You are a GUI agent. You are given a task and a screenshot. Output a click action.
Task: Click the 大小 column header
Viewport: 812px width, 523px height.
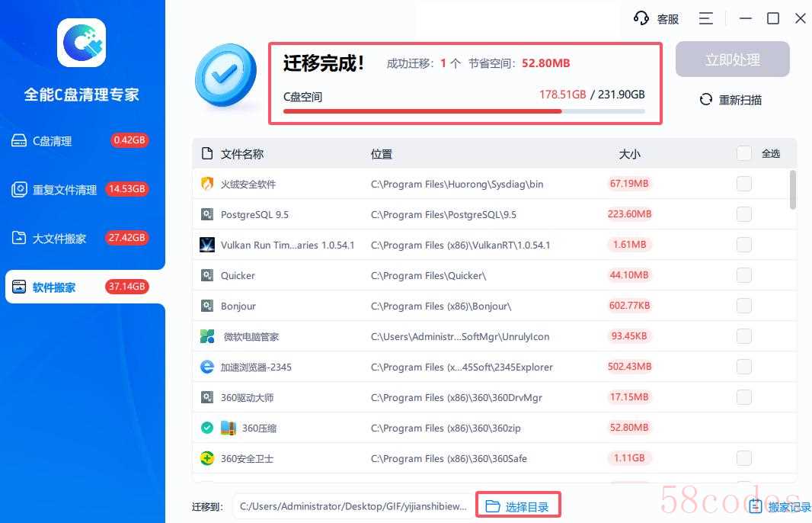(x=629, y=154)
